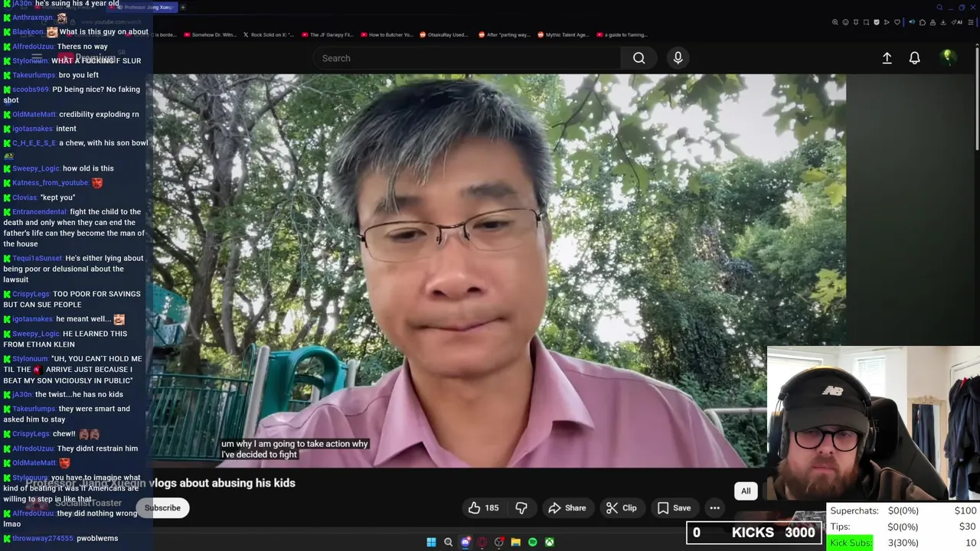Open Opera browser taskbar icon
The width and height of the screenshot is (980, 551).
(x=482, y=542)
